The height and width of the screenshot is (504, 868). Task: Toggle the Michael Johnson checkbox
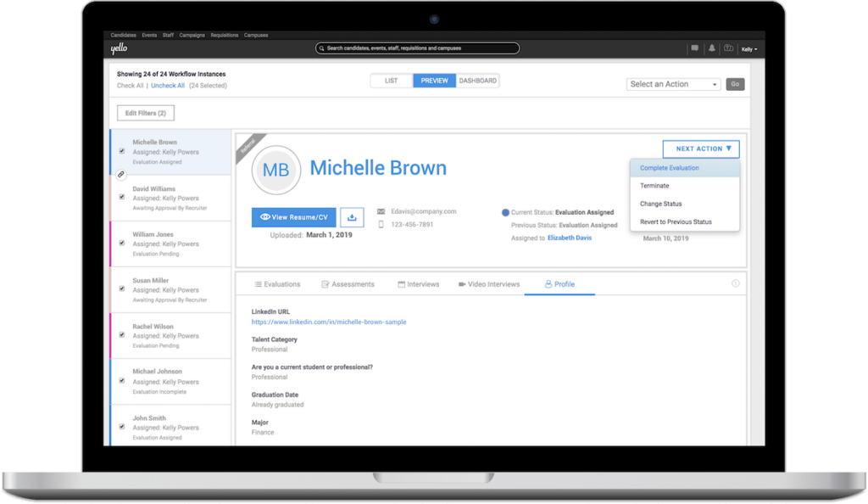pyautogui.click(x=122, y=381)
